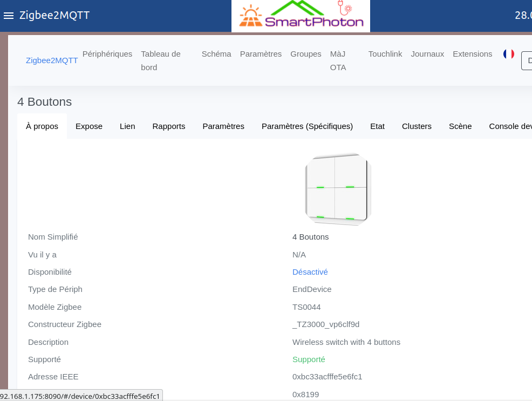Open the MàJ OTA updates page
Viewport: 532px width, 401px height.
[338, 60]
